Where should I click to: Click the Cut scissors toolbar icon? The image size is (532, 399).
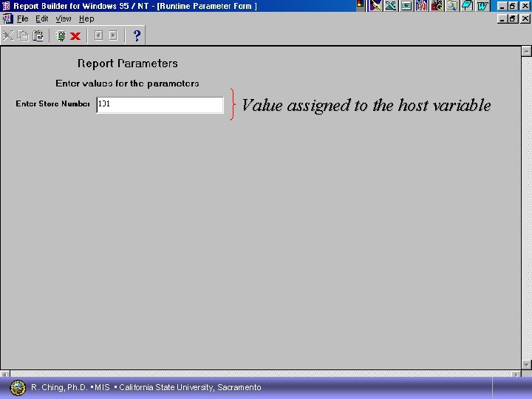pos(8,35)
